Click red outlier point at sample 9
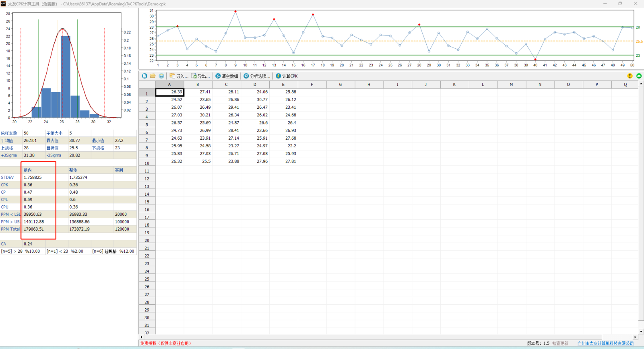 coord(235,11)
